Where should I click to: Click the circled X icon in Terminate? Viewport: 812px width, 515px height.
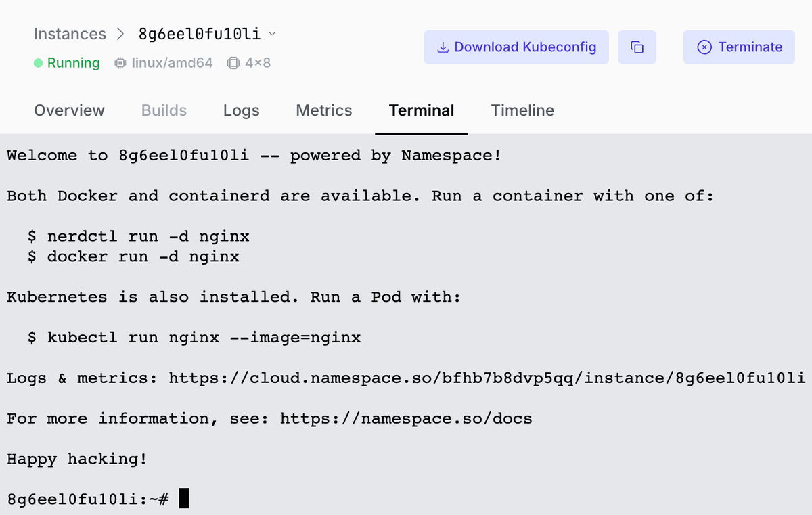(x=704, y=47)
